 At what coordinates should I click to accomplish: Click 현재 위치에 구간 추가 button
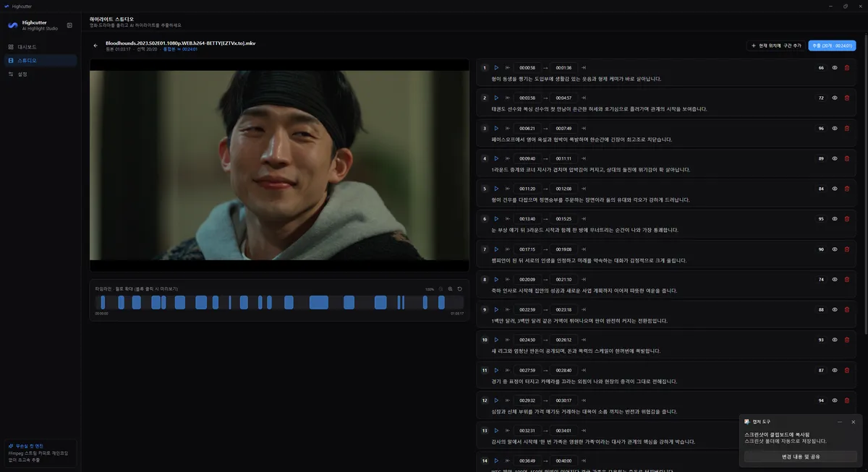[x=776, y=46]
